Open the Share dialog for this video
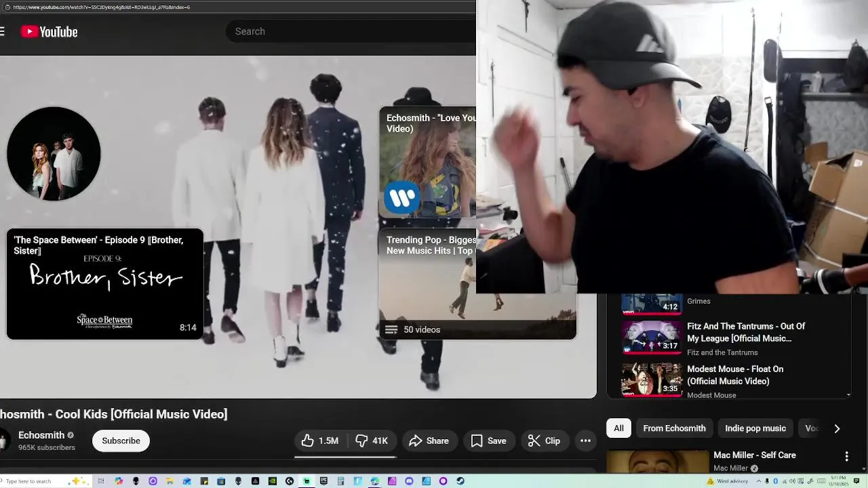The width and height of the screenshot is (868, 488). coord(429,441)
